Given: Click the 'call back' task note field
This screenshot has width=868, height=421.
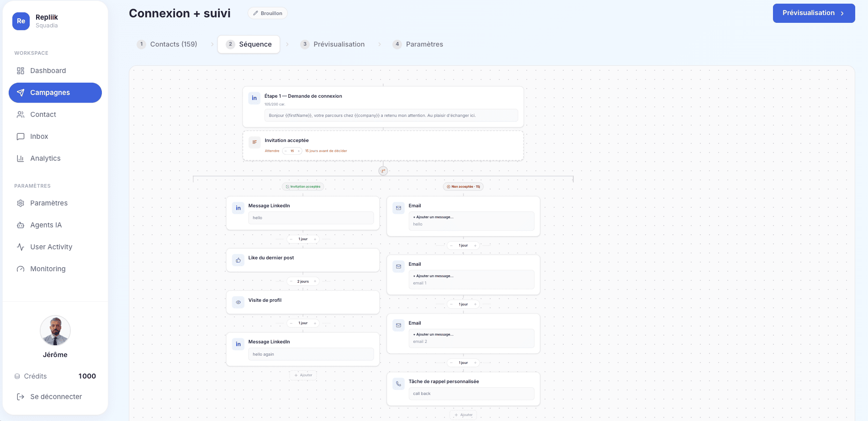Looking at the screenshot, I should [471, 394].
